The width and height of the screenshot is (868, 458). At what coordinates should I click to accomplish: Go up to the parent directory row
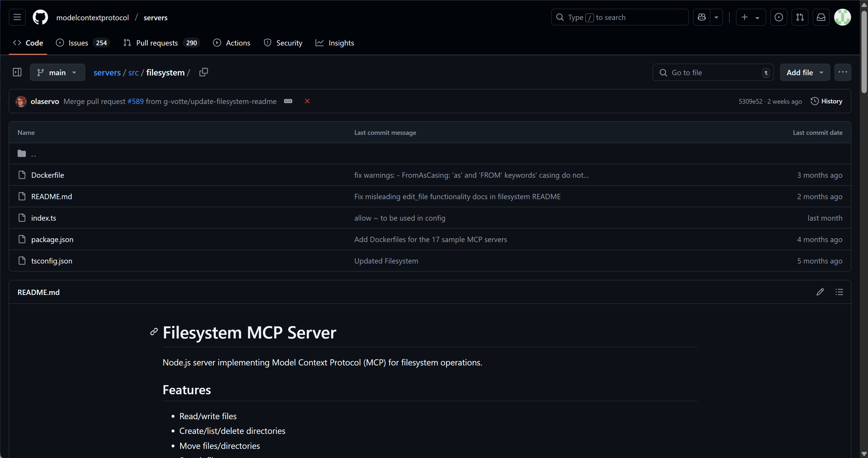430,154
